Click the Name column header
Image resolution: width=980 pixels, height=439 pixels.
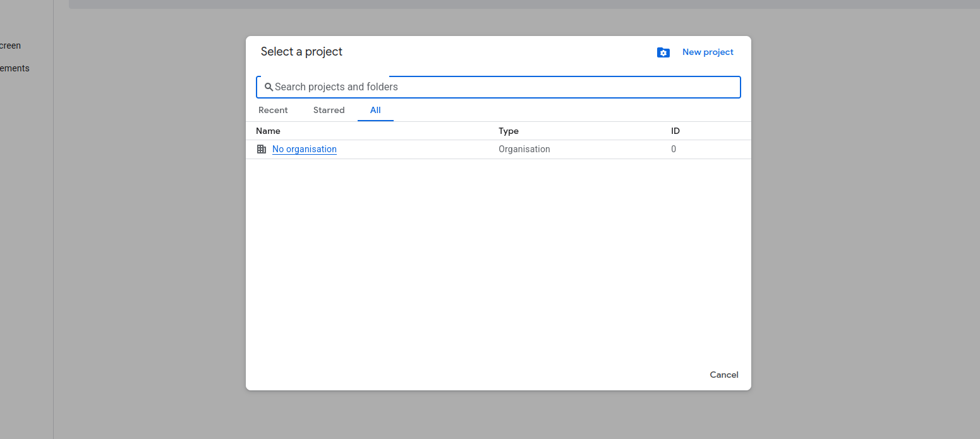268,131
